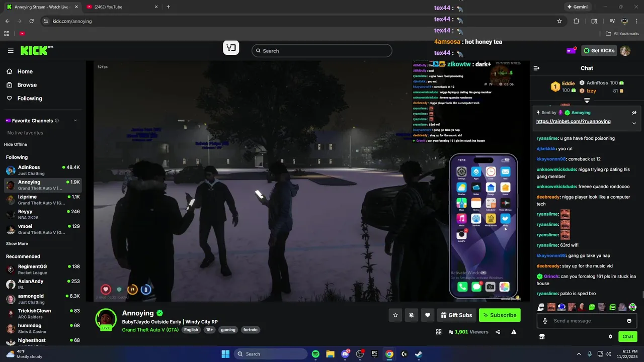The image size is (644, 362).
Task: Open Izlprime channel in Following list
Action: 43,200
